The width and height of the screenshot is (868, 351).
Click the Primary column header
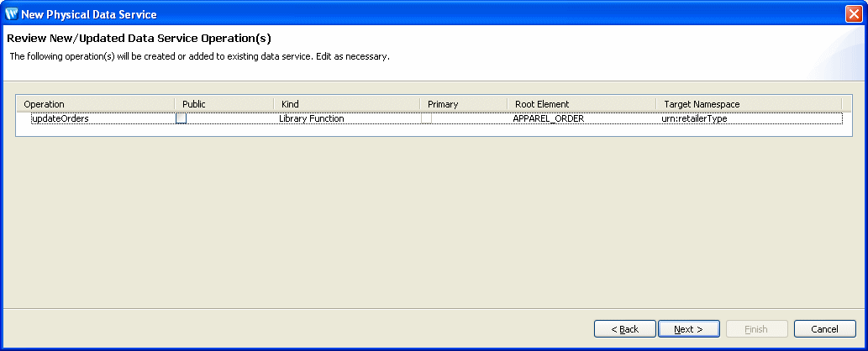(463, 104)
